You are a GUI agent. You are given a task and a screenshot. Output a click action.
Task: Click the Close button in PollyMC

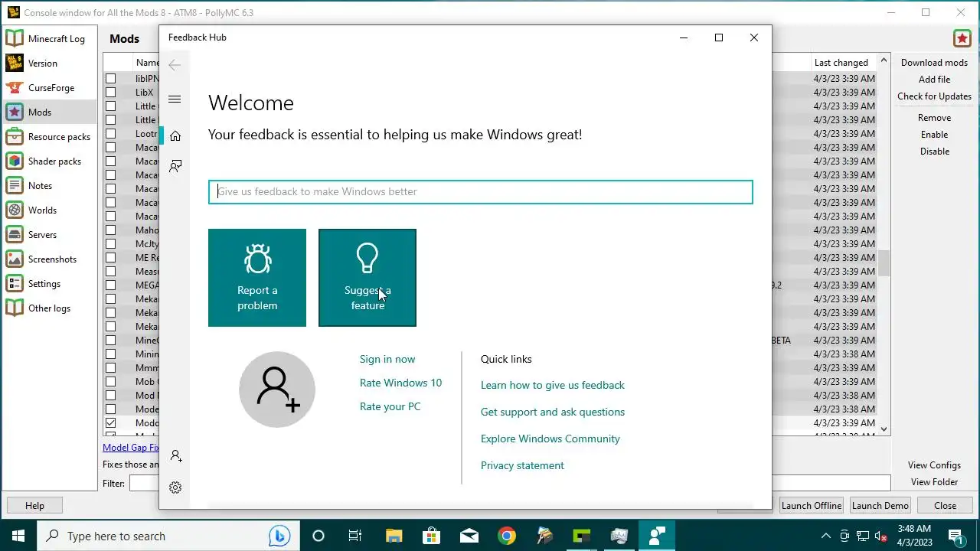coord(945,505)
